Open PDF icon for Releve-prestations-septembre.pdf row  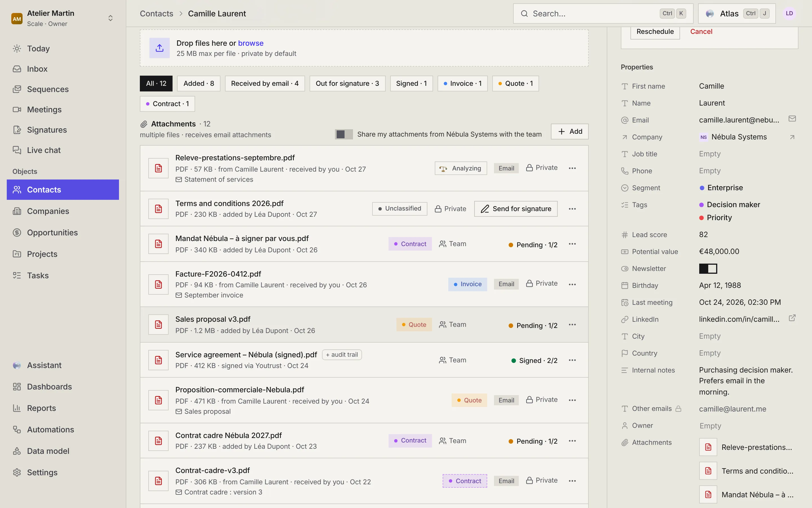(x=158, y=168)
